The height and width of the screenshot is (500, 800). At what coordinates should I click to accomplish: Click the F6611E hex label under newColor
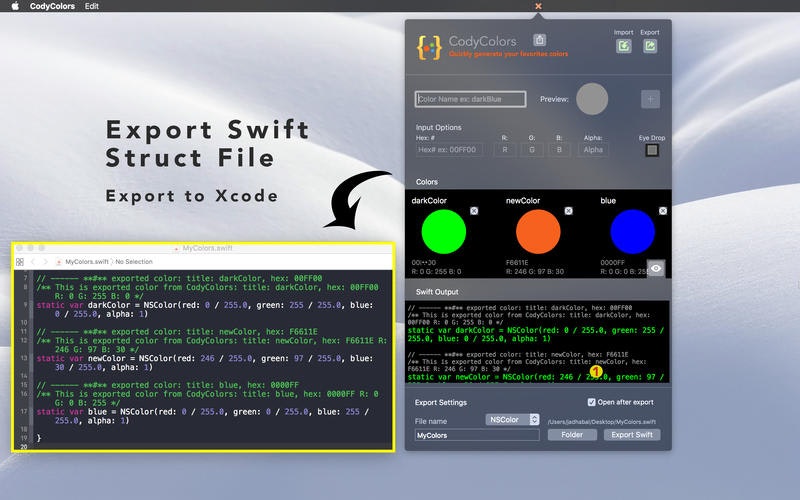[x=517, y=263]
